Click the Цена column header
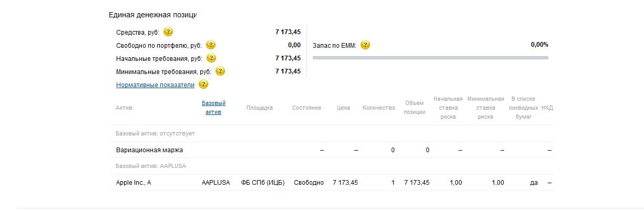Viewport: 644px width, 211px height. click(x=343, y=108)
